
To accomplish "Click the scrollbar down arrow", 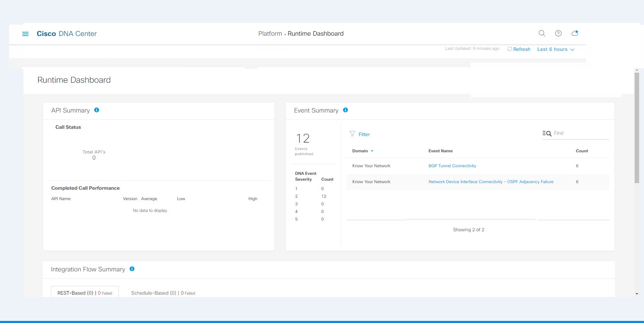I will click(x=637, y=294).
